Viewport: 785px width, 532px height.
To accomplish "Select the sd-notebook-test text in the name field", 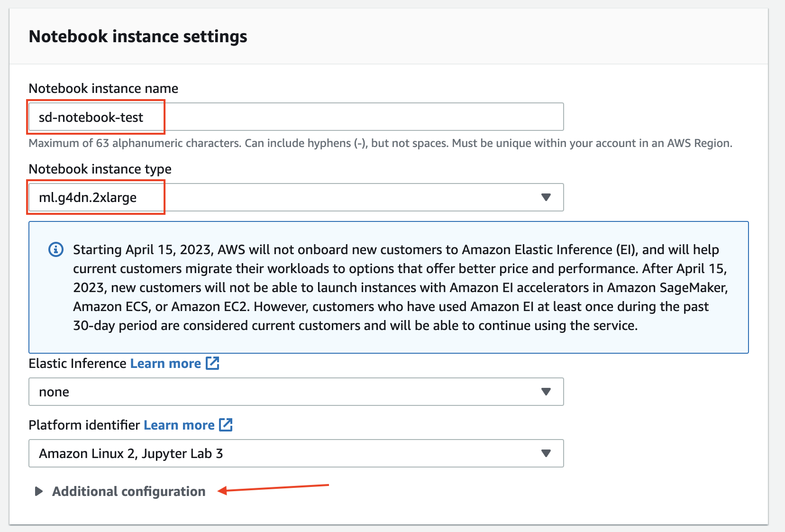I will 91,117.
